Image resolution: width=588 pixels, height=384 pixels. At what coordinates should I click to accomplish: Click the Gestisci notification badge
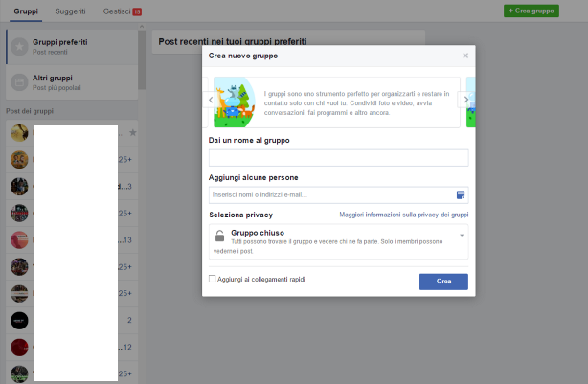click(x=137, y=12)
